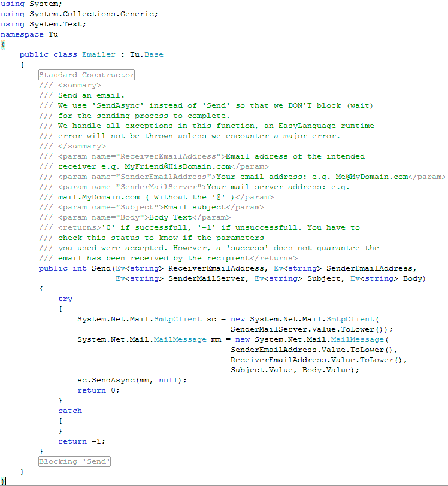The width and height of the screenshot is (448, 486).
Task: Click 'ReceiverEmailAddress.Value.ToLower(),' argument line
Action: point(319,360)
